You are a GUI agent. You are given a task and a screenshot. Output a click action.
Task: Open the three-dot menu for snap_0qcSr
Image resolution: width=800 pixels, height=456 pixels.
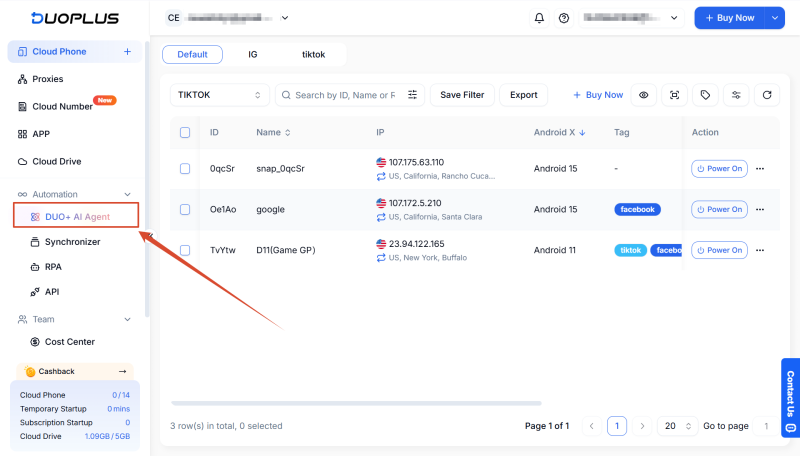(x=760, y=169)
